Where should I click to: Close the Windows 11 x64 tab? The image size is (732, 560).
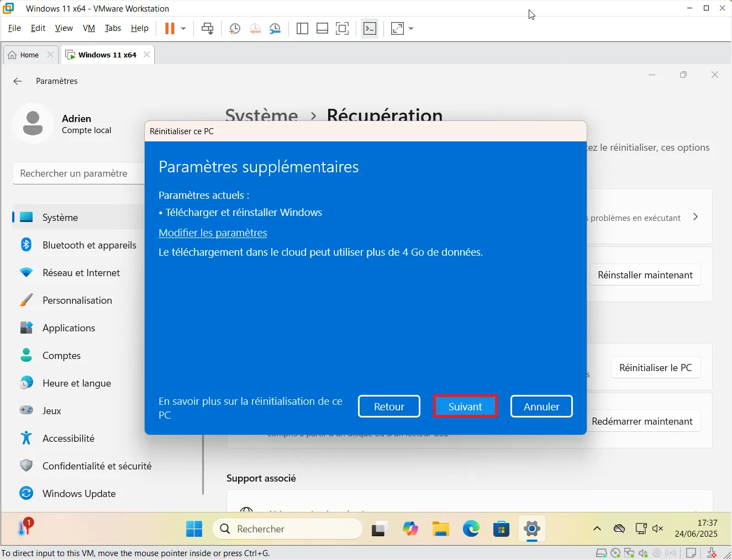click(146, 55)
